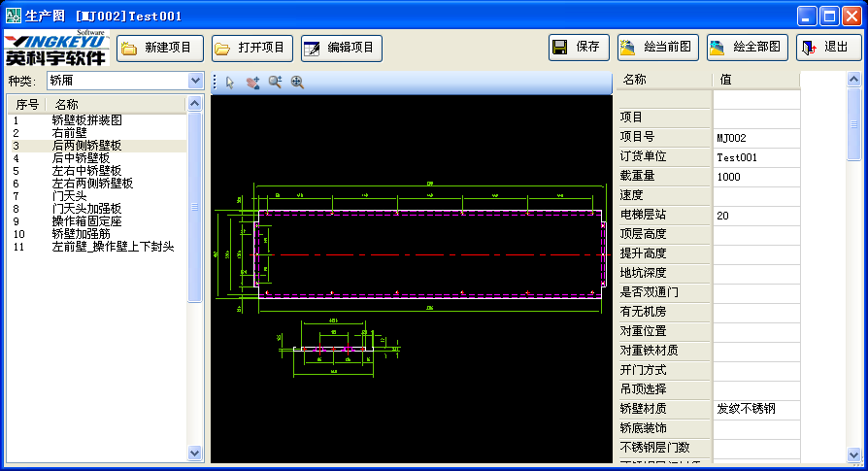Click the 轿壁材质 value 发纹不锈钢
The height and width of the screenshot is (471, 868).
tap(756, 409)
